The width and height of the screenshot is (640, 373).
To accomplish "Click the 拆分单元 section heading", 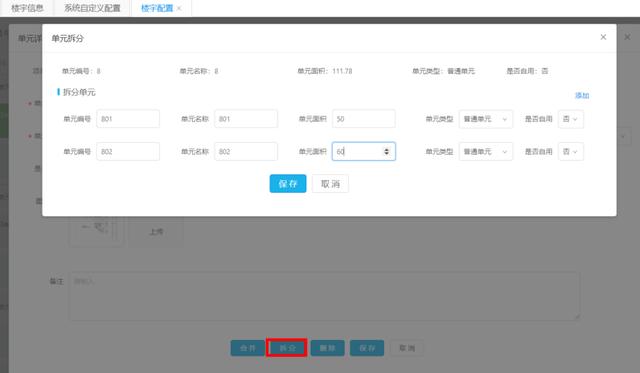I will [79, 92].
